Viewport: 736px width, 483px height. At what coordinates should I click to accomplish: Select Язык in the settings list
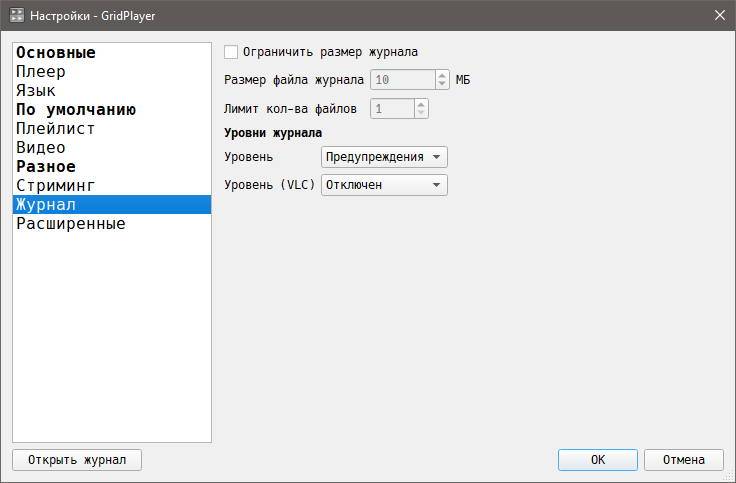pos(112,91)
